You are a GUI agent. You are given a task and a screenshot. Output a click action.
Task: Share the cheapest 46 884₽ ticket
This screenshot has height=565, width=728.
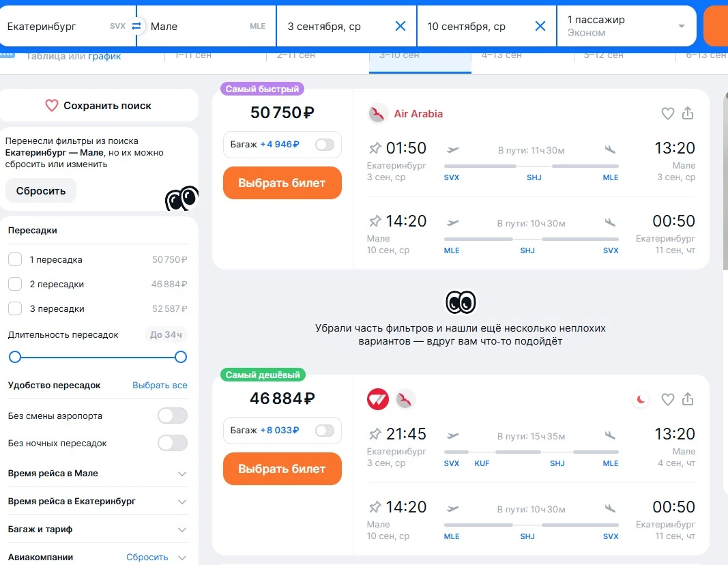pyautogui.click(x=688, y=399)
